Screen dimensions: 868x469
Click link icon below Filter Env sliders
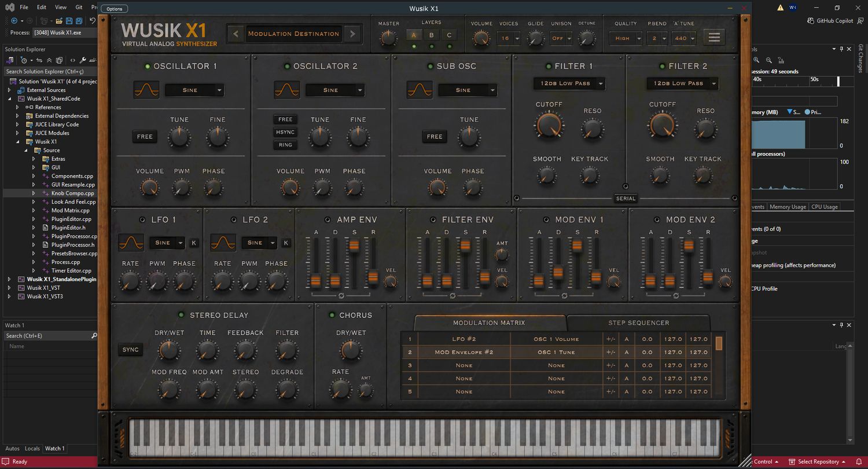tap(453, 296)
